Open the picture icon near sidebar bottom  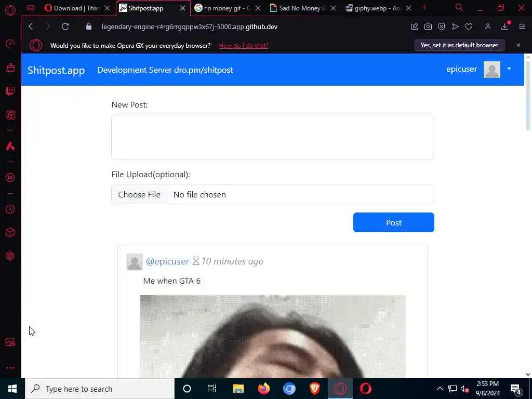[10, 342]
